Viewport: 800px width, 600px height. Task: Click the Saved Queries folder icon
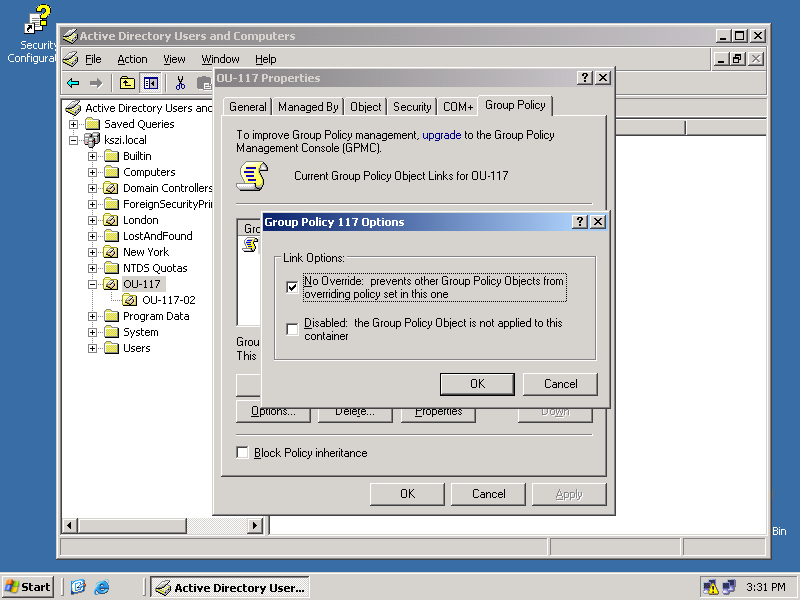(x=92, y=124)
